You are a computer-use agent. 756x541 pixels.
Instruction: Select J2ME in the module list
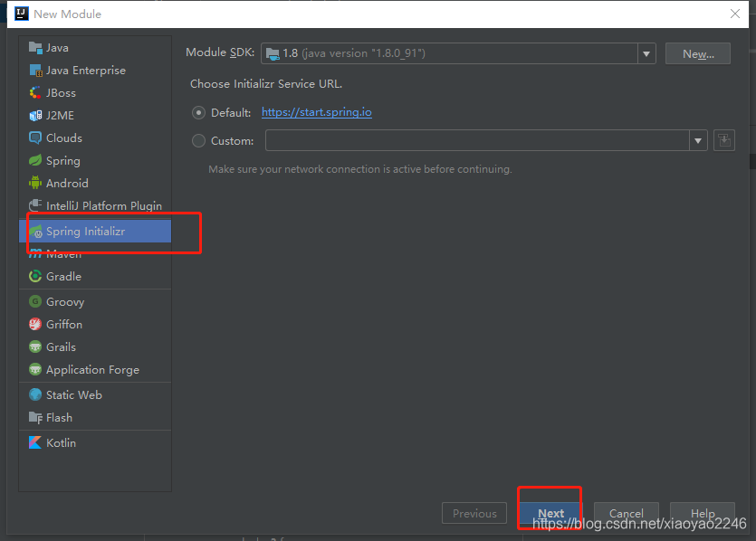point(95,116)
